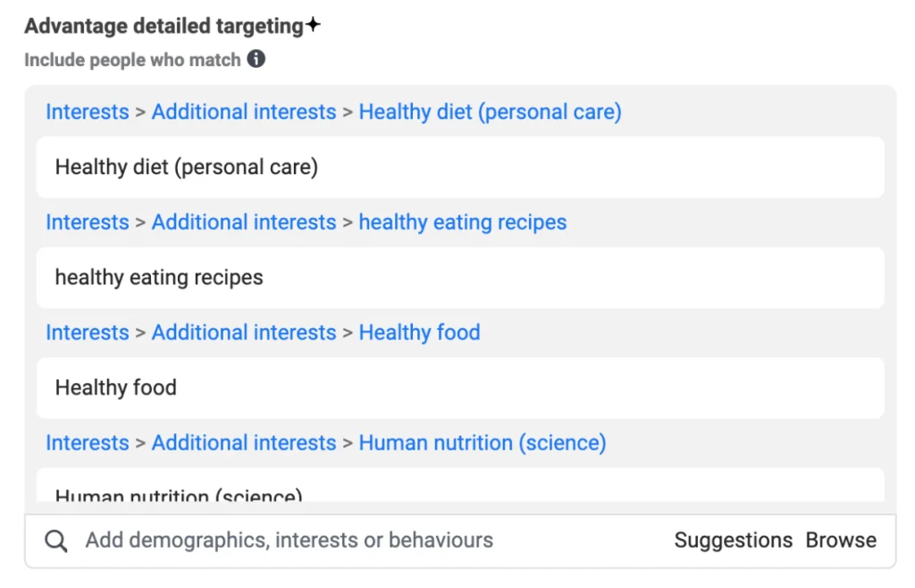Click Additional interests in the Human nutrition breadcrumb
This screenshot has height=588, width=915.
(244, 443)
